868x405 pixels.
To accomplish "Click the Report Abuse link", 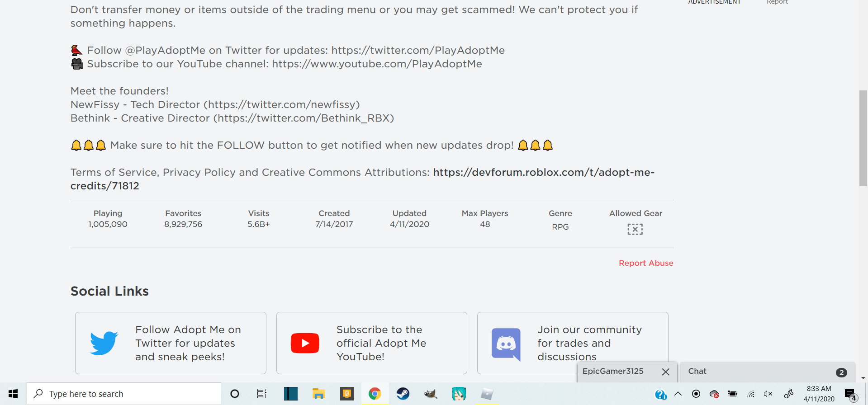I will pos(646,263).
